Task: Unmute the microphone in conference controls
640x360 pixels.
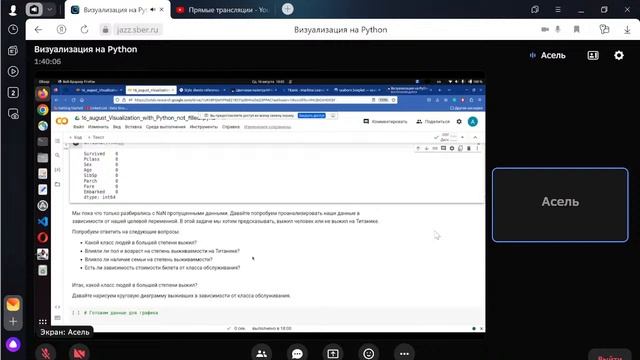Action: pyautogui.click(x=46, y=353)
